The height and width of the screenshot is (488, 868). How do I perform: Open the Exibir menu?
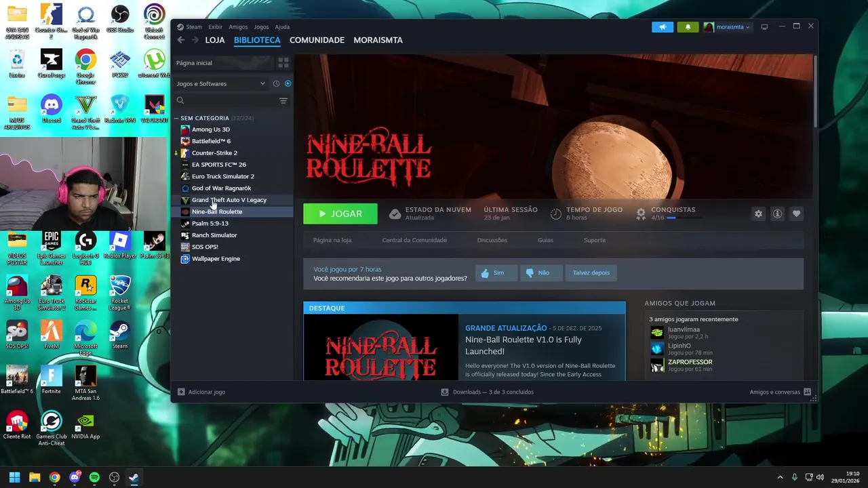click(x=215, y=27)
